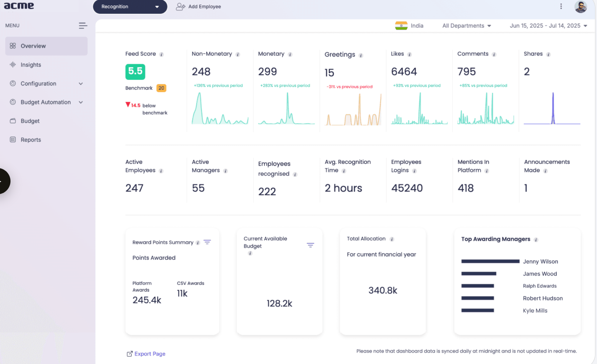Click the Employees recognised info icon
The height and width of the screenshot is (364, 597).
pos(295,175)
